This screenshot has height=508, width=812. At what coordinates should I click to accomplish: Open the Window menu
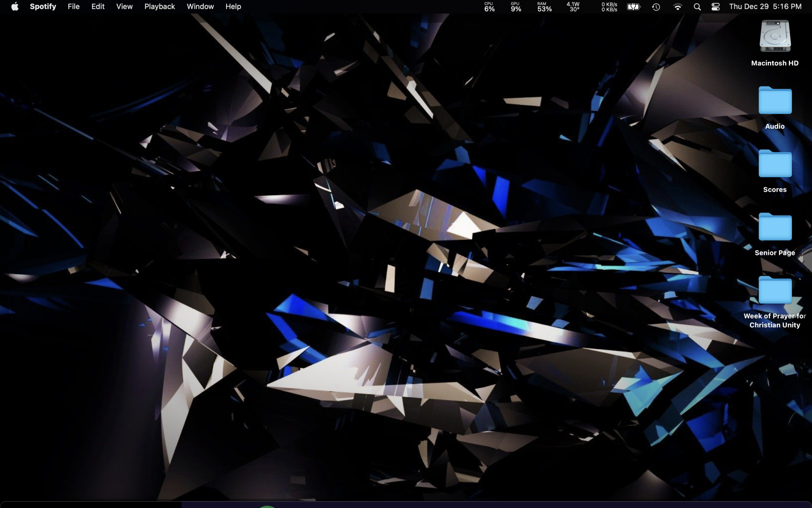[x=200, y=7]
